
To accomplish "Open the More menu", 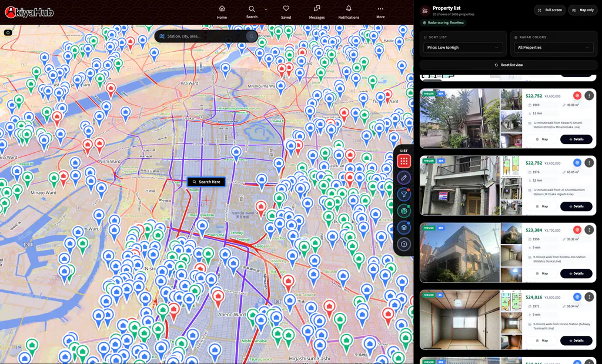I will pyautogui.click(x=380, y=12).
